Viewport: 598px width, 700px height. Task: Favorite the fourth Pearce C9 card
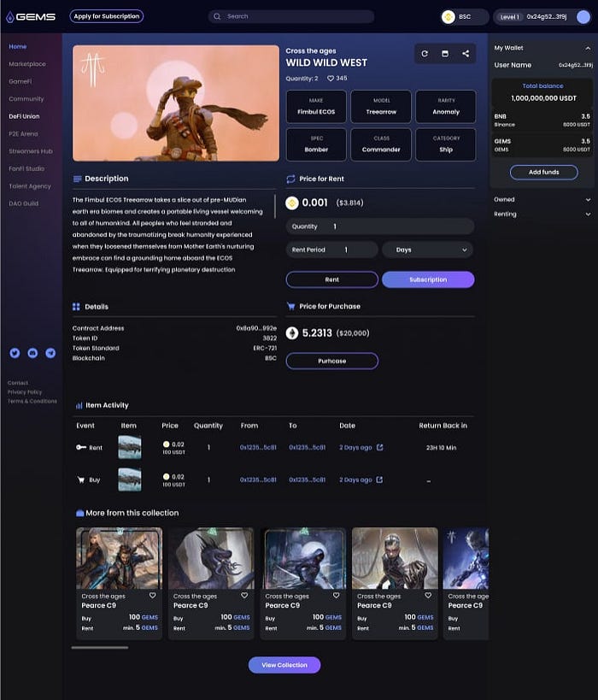click(x=428, y=596)
